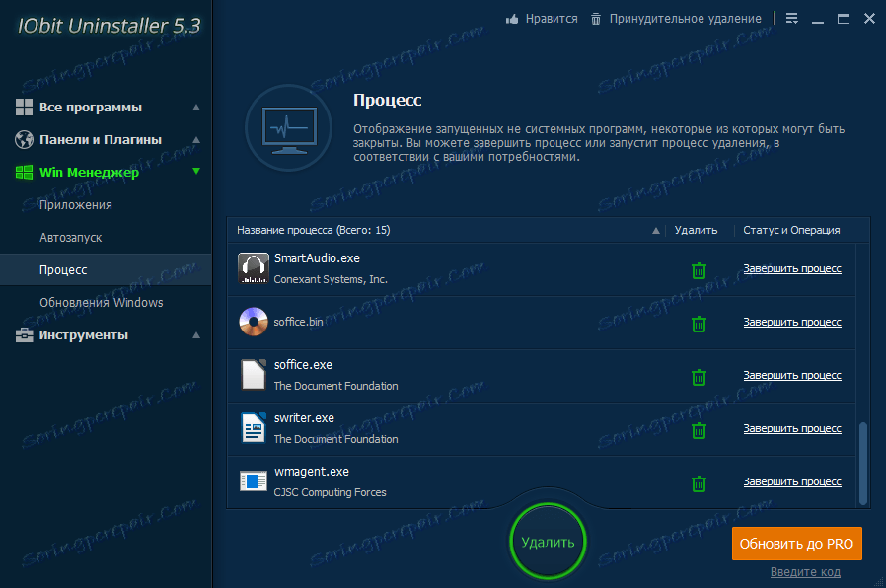Viewport: 886px width, 588px height.
Task: Select the soffice.bin process name
Action: tap(298, 322)
